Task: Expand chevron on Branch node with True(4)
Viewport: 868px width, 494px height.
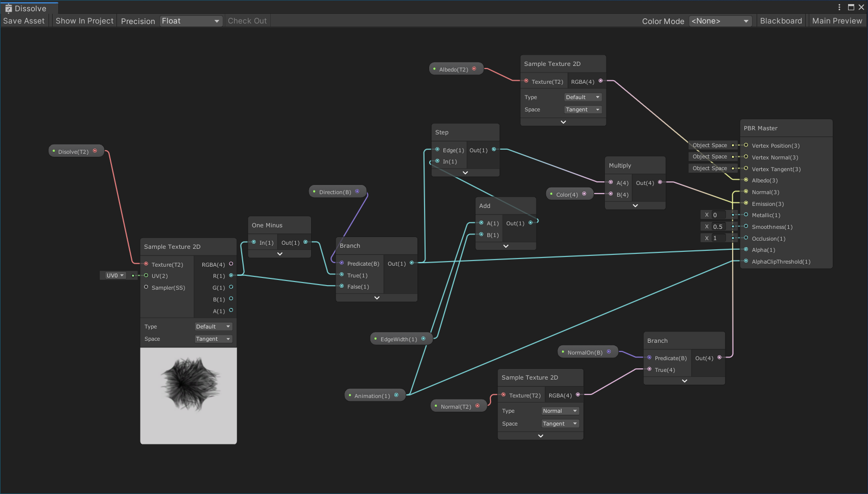Action: (x=685, y=381)
